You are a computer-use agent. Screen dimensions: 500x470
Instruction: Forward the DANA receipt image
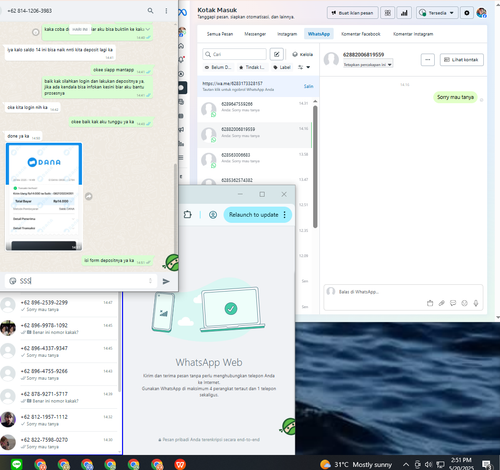click(89, 196)
